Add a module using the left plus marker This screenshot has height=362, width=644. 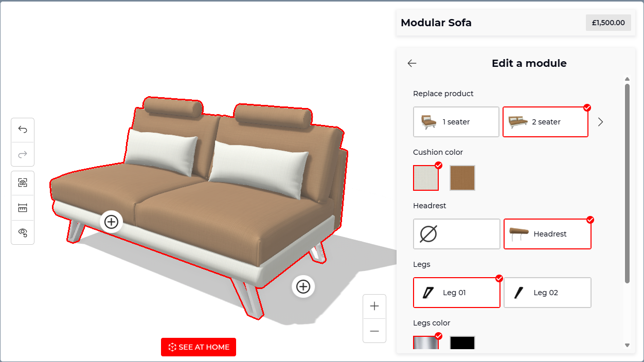pos(111,222)
